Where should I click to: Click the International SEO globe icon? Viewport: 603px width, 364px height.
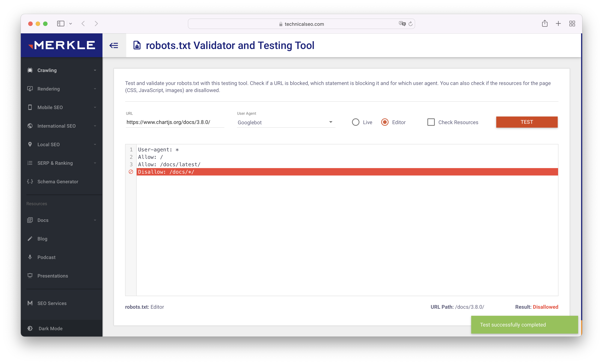(30, 126)
